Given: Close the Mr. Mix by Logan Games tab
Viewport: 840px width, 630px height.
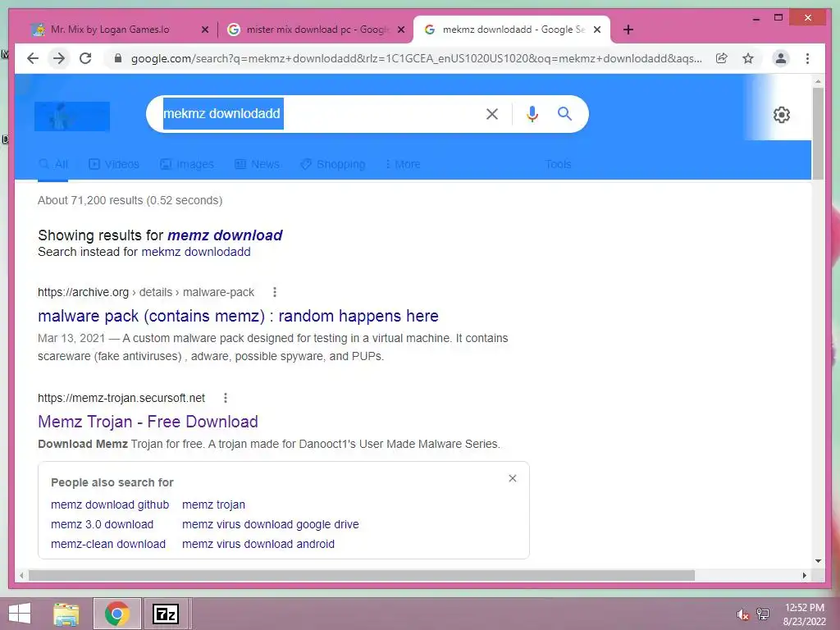Looking at the screenshot, I should (x=204, y=30).
